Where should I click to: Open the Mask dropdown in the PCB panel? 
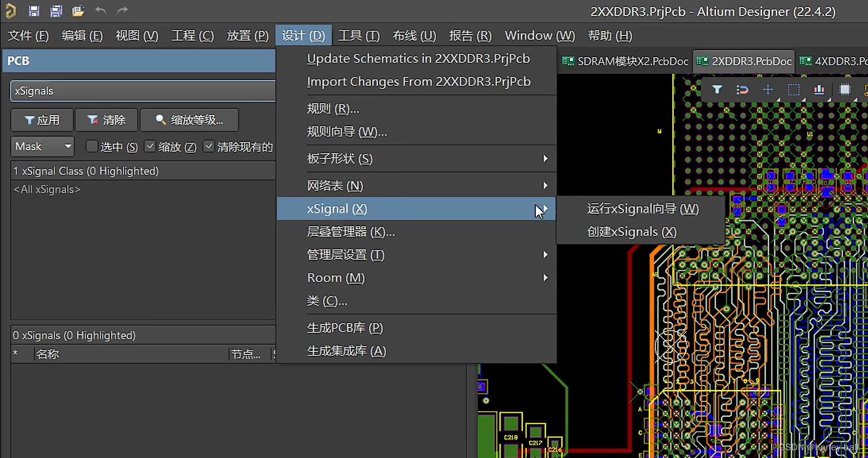(x=42, y=146)
